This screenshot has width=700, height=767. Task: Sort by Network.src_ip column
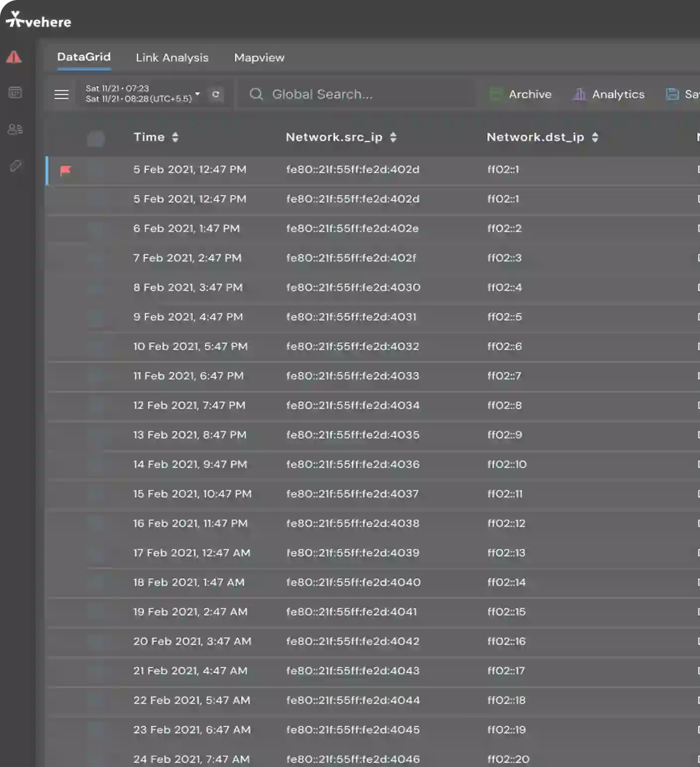click(x=393, y=137)
